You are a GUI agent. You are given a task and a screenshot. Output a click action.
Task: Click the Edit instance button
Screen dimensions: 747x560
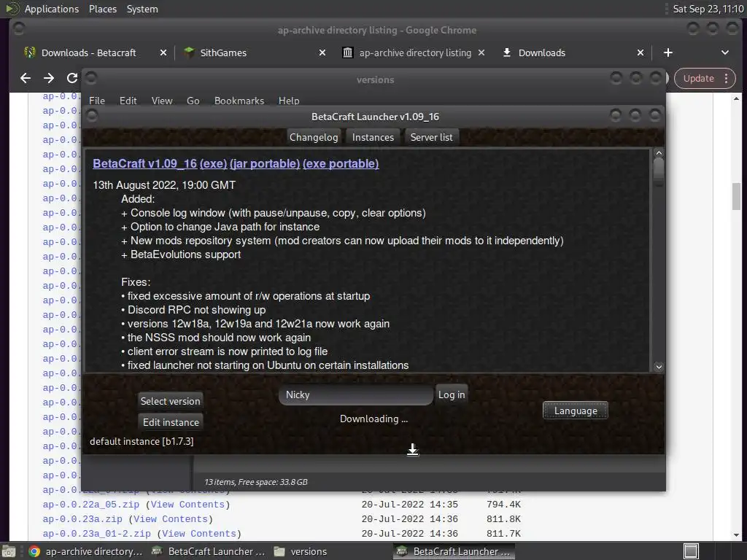[x=171, y=422]
